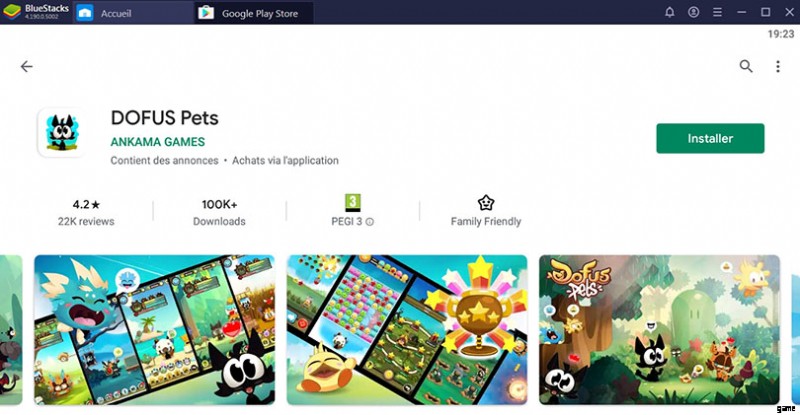The width and height of the screenshot is (800, 415).
Task: Open the blue monster phones screenshot
Action: tap(155, 330)
